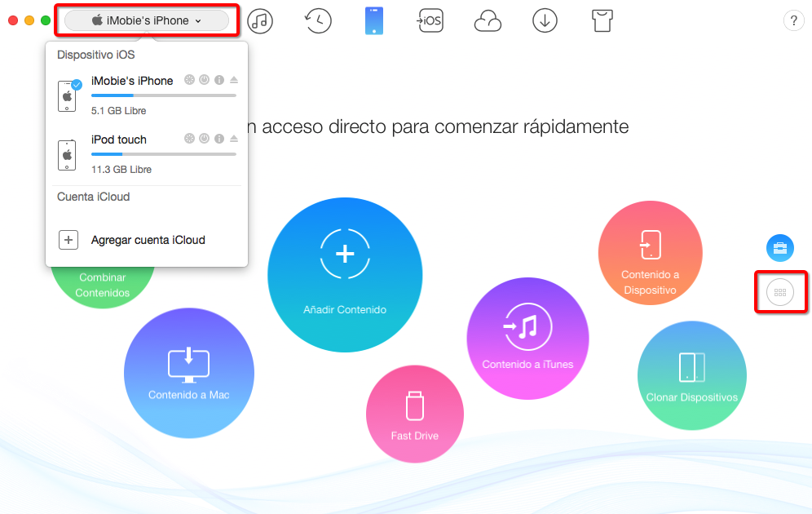Click the '5.1 GB Libre' text

[x=118, y=111]
